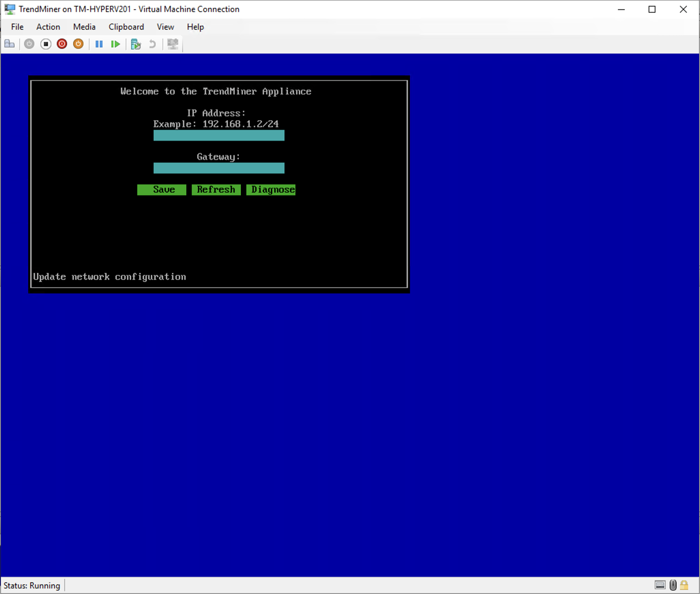The width and height of the screenshot is (700, 594).
Task: Turn off the VM with the stop icon
Action: (x=46, y=44)
